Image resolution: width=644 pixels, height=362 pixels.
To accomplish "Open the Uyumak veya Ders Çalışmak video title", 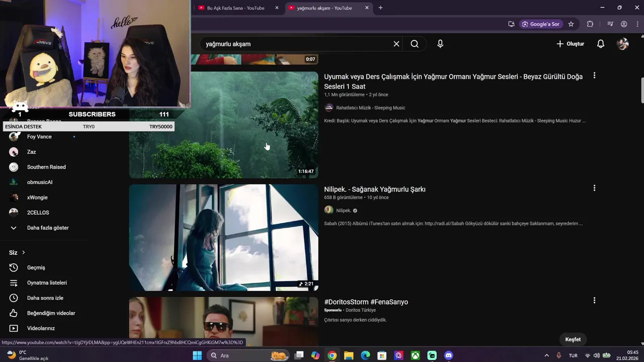I will pos(453,81).
